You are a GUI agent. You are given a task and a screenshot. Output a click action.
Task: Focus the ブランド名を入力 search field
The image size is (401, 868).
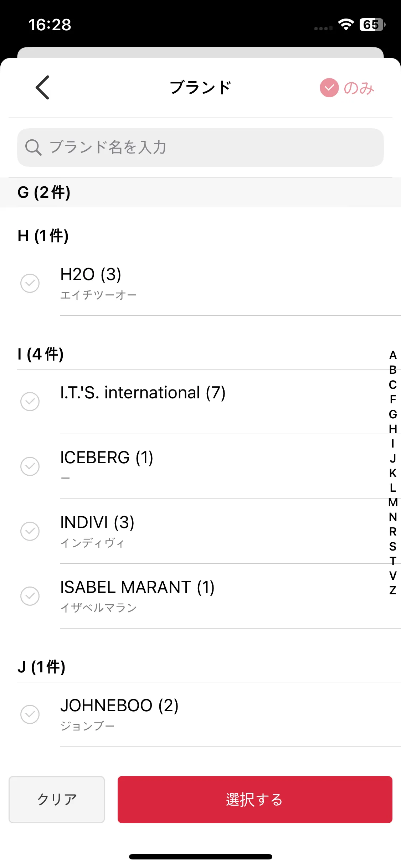(x=200, y=148)
